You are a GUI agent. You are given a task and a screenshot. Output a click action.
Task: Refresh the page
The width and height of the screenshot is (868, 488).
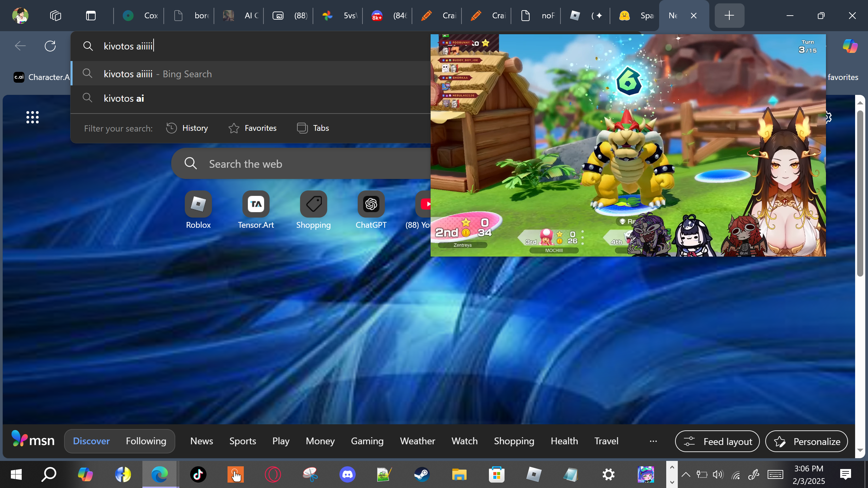point(50,46)
